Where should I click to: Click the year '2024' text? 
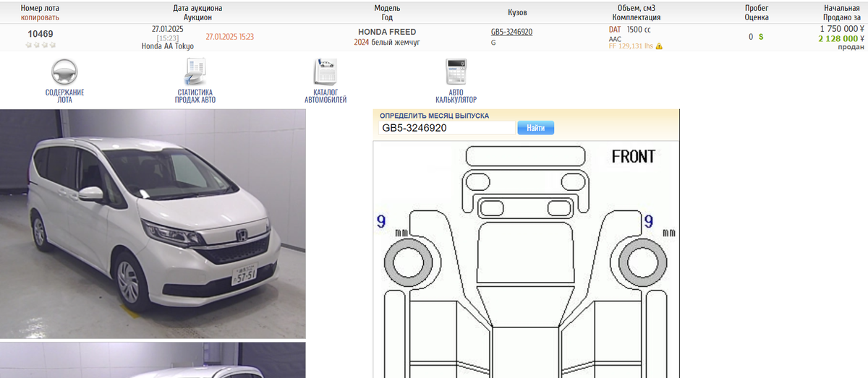tap(362, 43)
